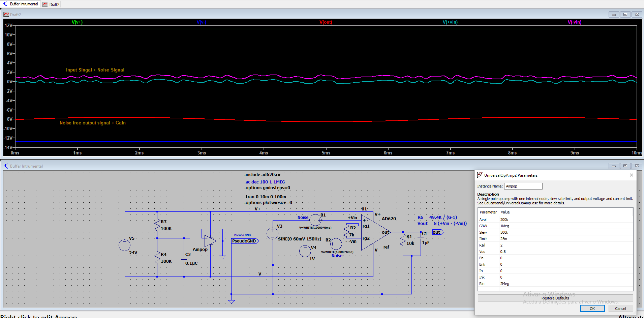
Task: Select the V(-vin) trace label
Action: [x=575, y=22]
